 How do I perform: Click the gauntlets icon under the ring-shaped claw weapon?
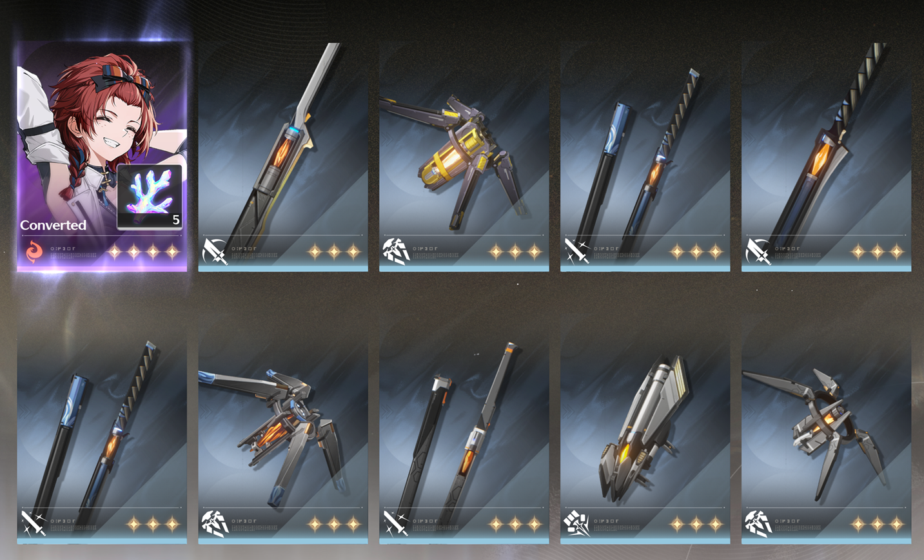pos(758,524)
